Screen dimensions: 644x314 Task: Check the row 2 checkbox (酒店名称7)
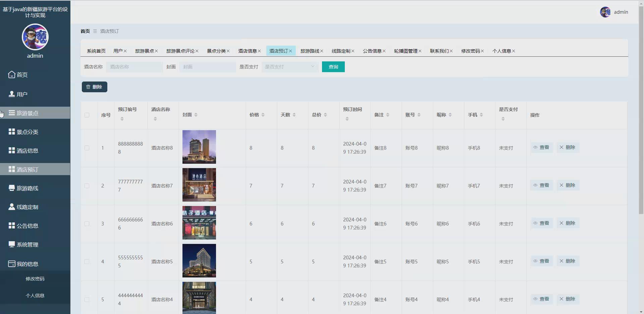click(87, 186)
